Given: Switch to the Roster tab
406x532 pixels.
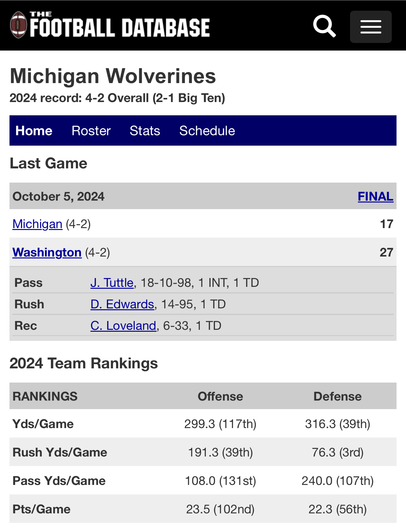Looking at the screenshot, I should point(91,130).
